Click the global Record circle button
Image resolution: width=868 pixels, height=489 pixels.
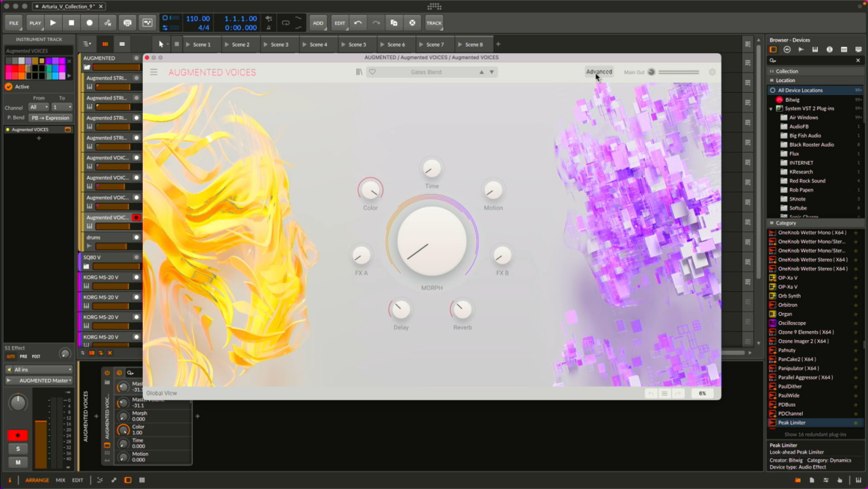coord(90,23)
